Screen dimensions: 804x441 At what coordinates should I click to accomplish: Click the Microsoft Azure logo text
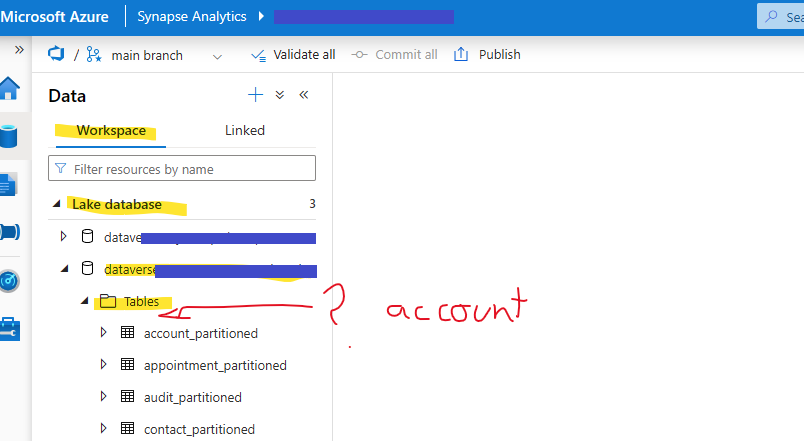click(54, 17)
